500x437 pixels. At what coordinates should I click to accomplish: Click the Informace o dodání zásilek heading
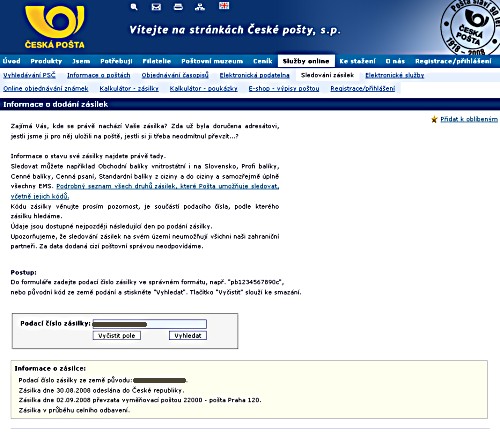[x=56, y=104]
